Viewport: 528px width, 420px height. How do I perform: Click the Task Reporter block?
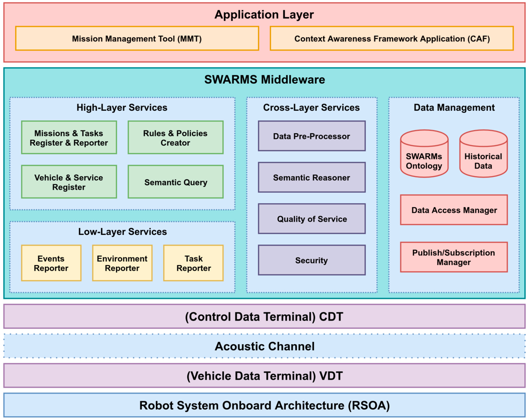[x=193, y=263]
